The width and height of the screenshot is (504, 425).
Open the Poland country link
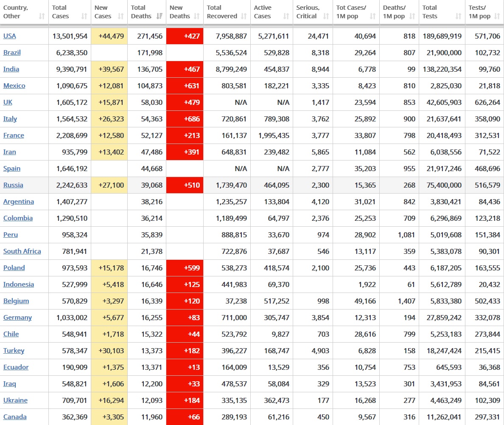click(14, 267)
